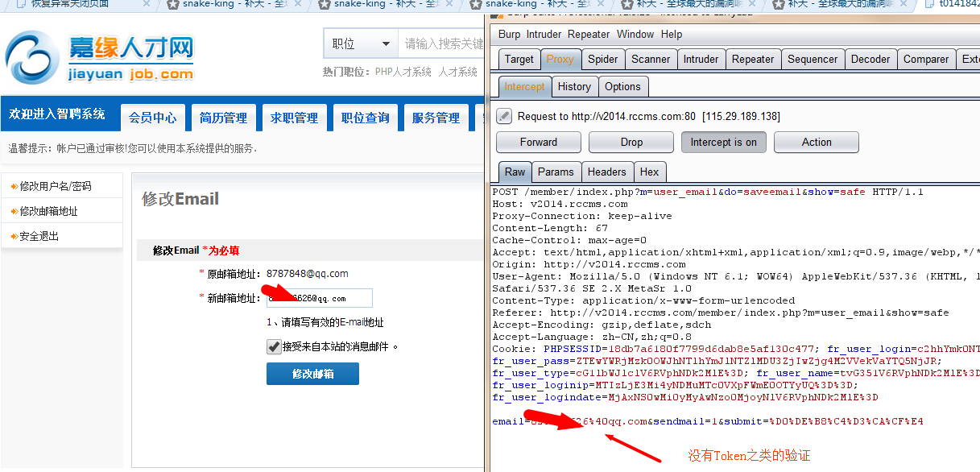Switch to the Spider tab
980x472 pixels.
[602, 59]
